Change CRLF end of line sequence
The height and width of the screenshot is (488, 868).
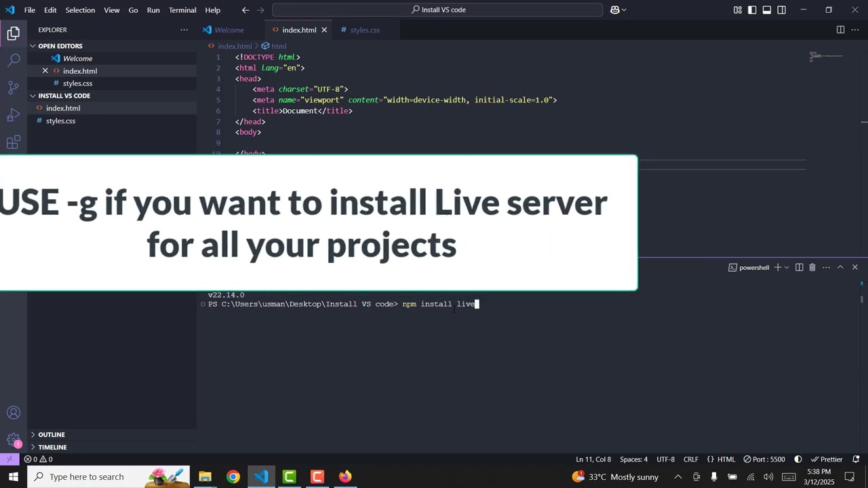pyautogui.click(x=691, y=459)
